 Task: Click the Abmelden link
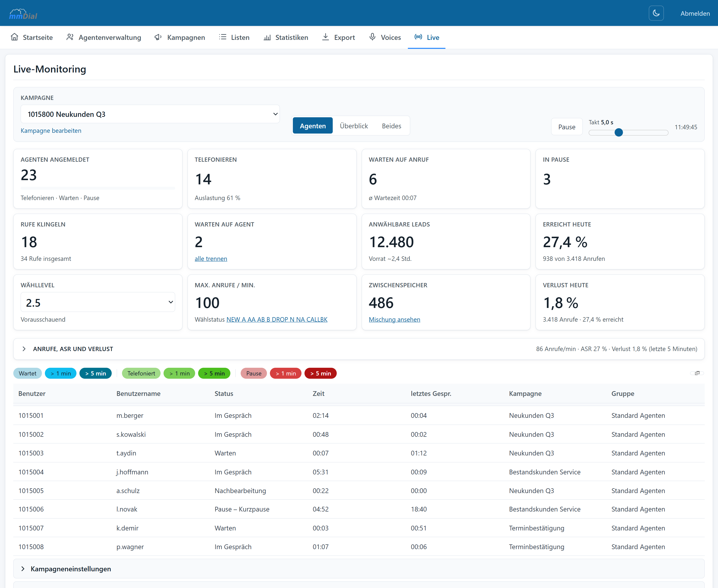click(695, 13)
